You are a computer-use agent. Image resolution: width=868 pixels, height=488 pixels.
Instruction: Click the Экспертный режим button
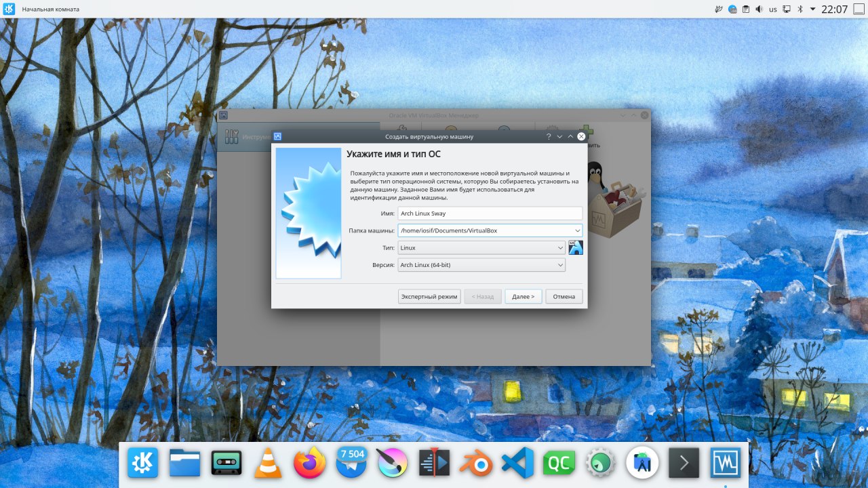pos(429,296)
